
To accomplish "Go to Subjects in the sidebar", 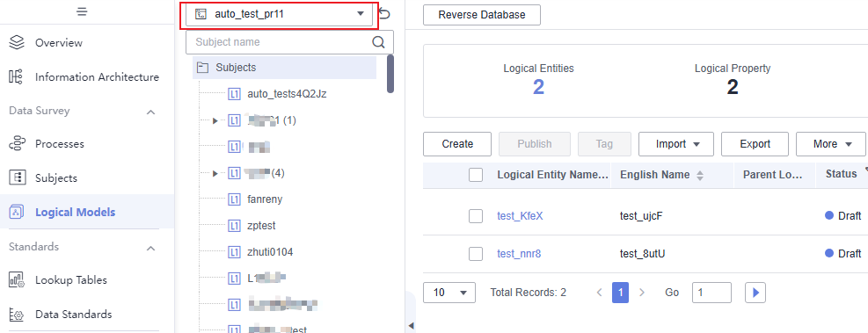I will coord(56,178).
